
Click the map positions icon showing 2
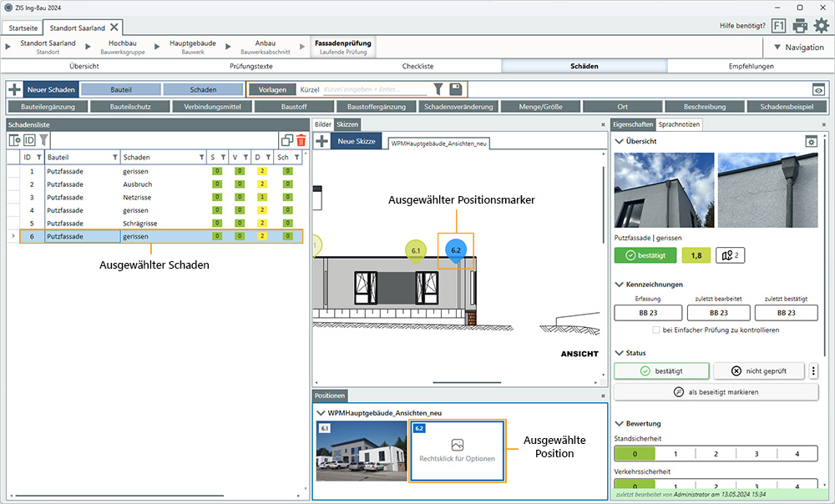731,255
